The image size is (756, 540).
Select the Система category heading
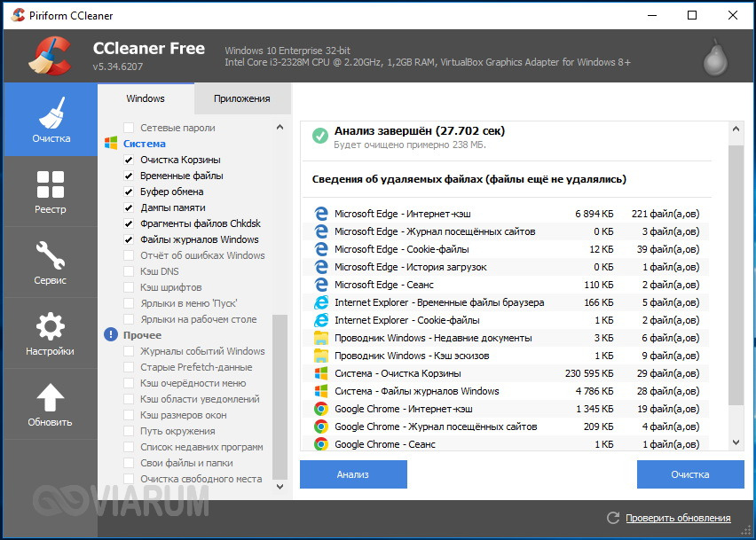click(x=144, y=144)
